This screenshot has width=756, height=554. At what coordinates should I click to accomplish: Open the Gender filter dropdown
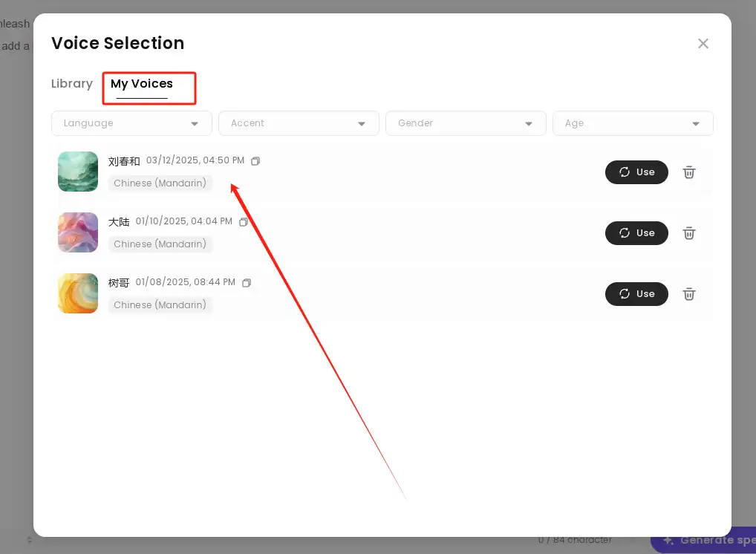tap(466, 123)
